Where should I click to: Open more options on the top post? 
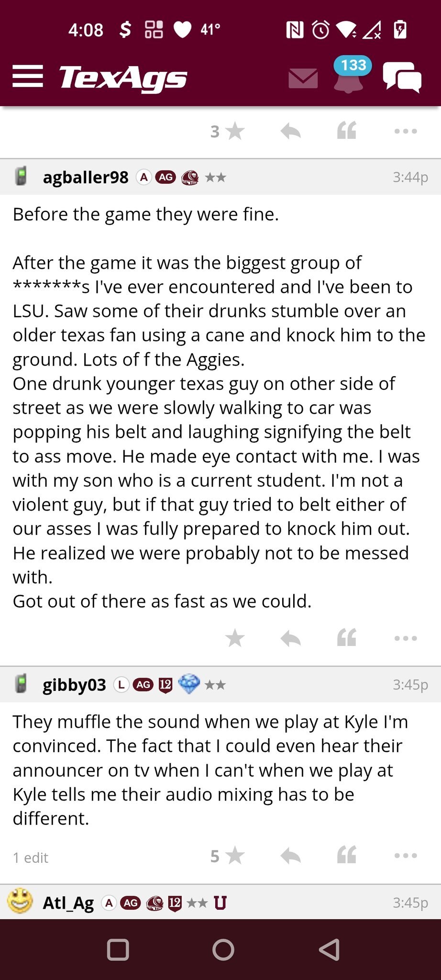click(x=406, y=131)
